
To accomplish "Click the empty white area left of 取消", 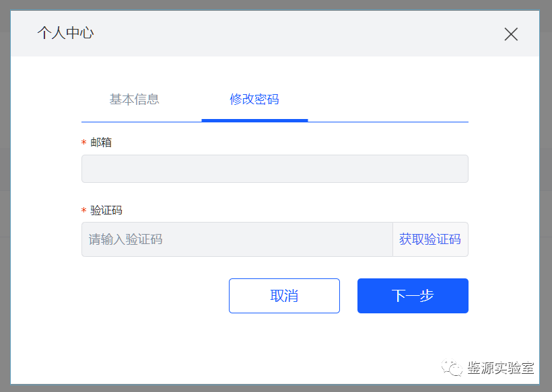I will pos(155,296).
